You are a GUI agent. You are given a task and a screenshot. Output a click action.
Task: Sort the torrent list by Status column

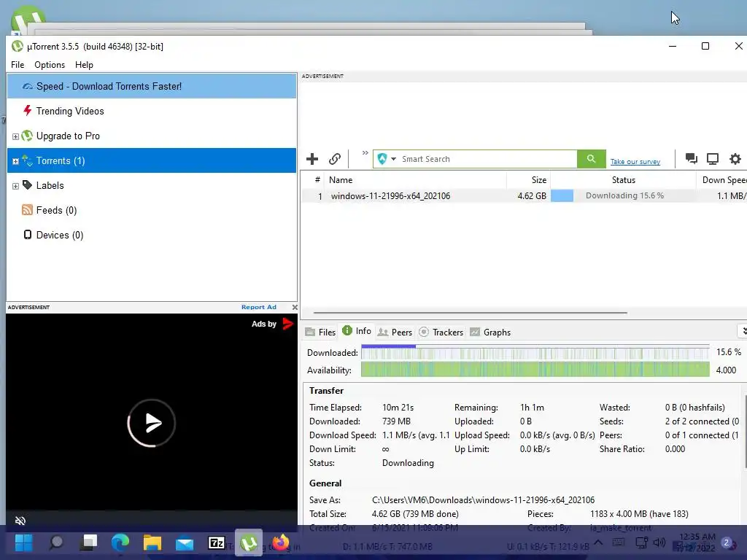coord(623,180)
